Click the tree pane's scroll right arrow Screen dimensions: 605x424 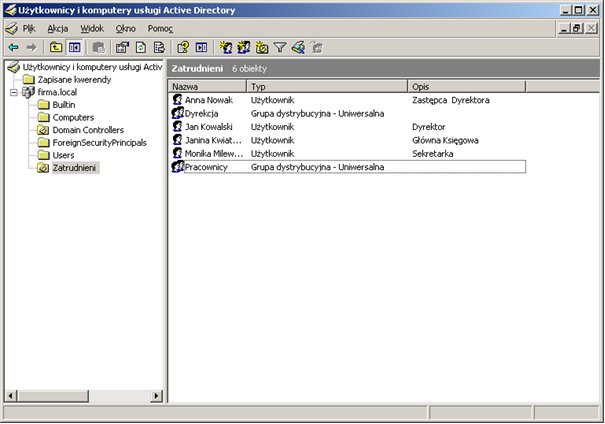pos(156,395)
